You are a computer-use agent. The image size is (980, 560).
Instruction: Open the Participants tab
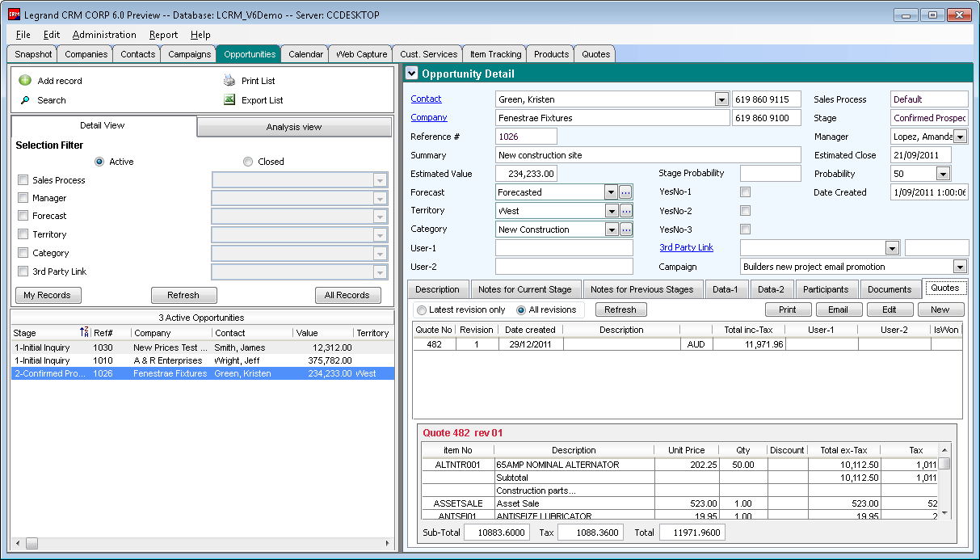click(826, 289)
